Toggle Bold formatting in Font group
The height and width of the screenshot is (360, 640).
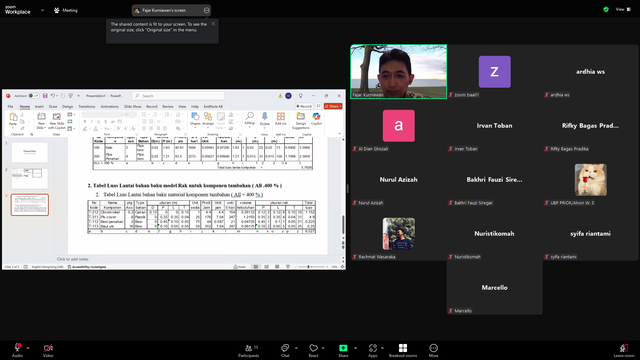[85, 122]
